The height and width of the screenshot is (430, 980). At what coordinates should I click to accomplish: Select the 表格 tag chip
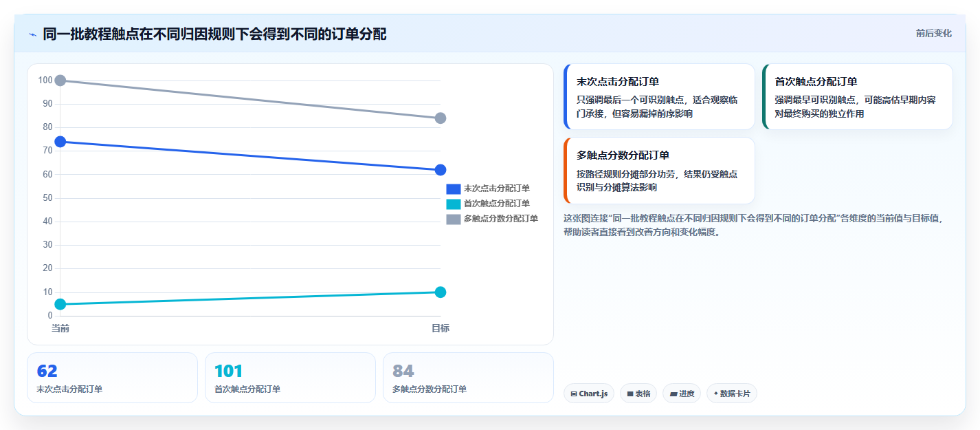tap(638, 394)
